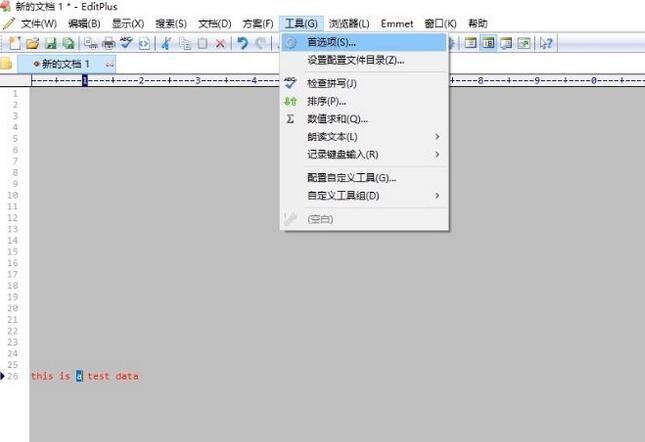Click the Save All disks icon
The width and height of the screenshot is (645, 442).
[68, 43]
